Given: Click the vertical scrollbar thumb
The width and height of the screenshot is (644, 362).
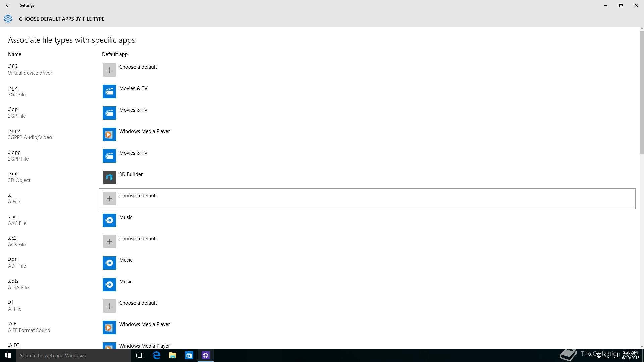Looking at the screenshot, I should pos(642,92).
